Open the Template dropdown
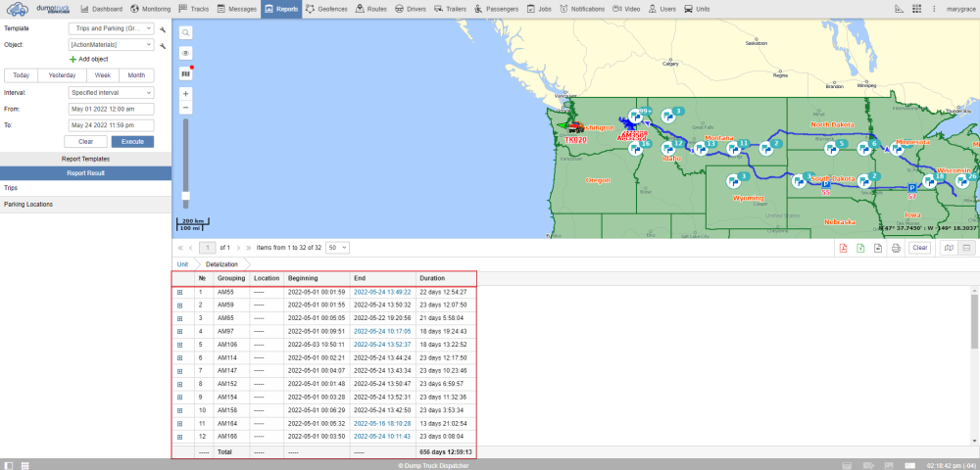This screenshot has width=980, height=470. point(111,29)
